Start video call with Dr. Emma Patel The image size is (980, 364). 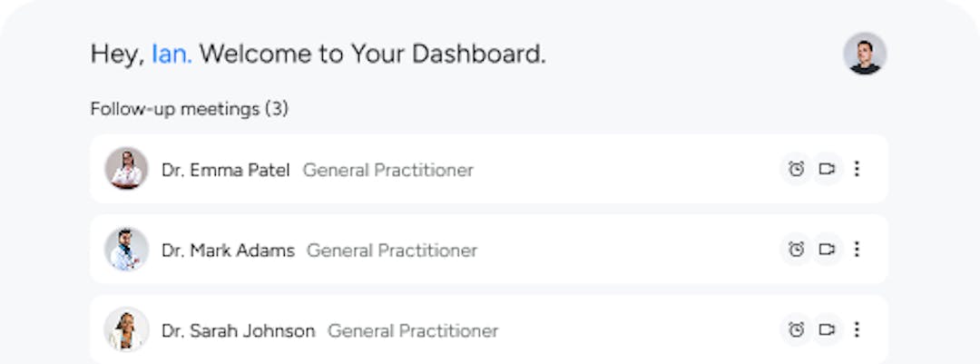pos(827,169)
